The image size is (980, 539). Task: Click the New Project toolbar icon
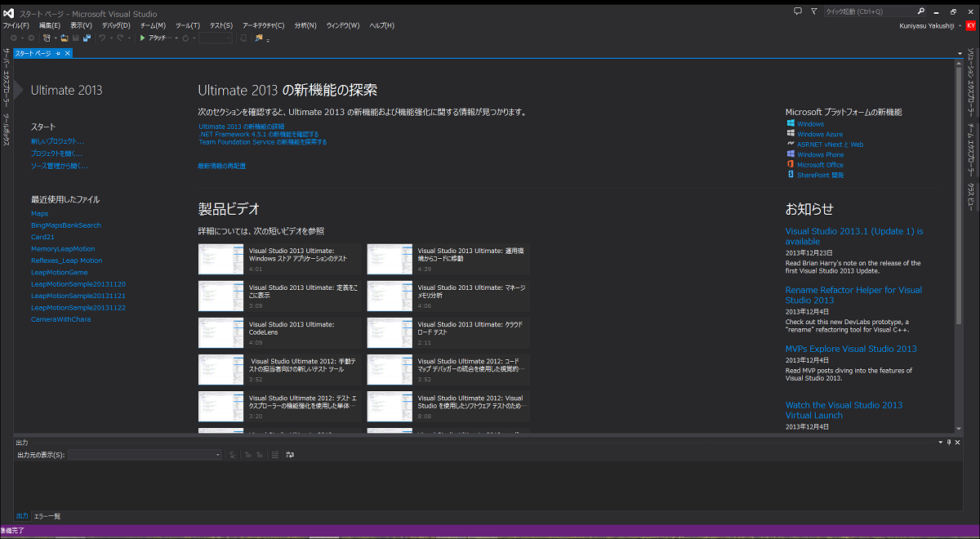point(47,38)
